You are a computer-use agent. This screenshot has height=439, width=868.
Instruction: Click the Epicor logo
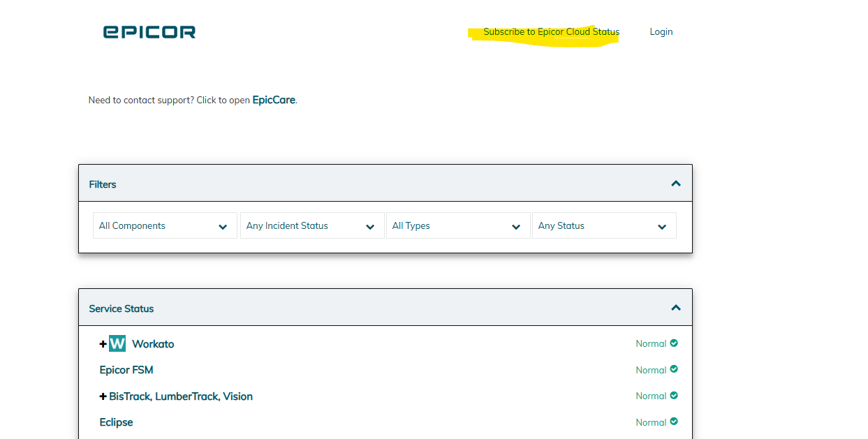(x=149, y=32)
